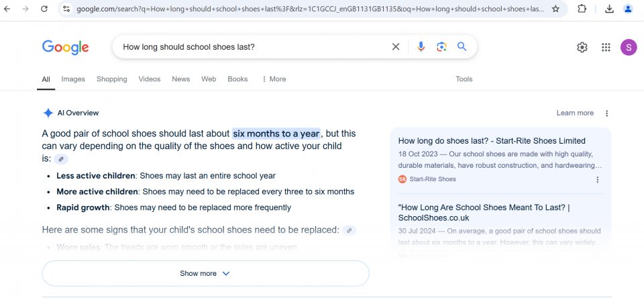This screenshot has height=300, width=644.
Task: Clear the search query with X
Action: (396, 47)
